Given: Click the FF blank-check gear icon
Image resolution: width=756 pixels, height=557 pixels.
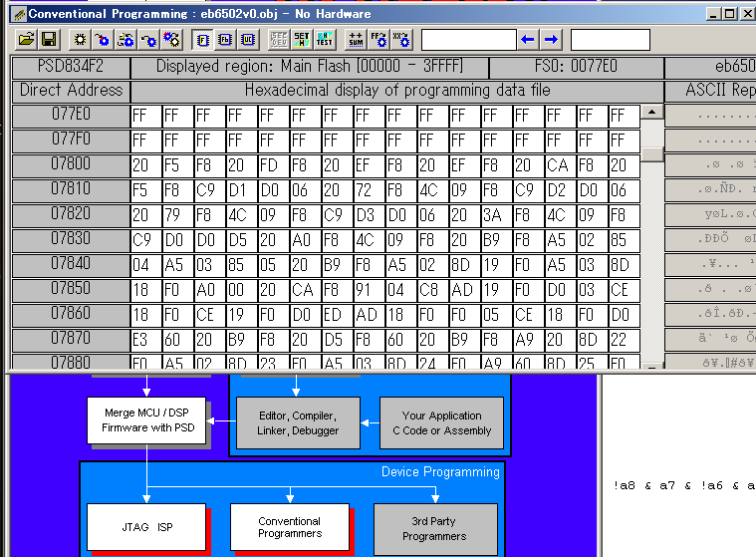Looking at the screenshot, I should click(x=378, y=40).
